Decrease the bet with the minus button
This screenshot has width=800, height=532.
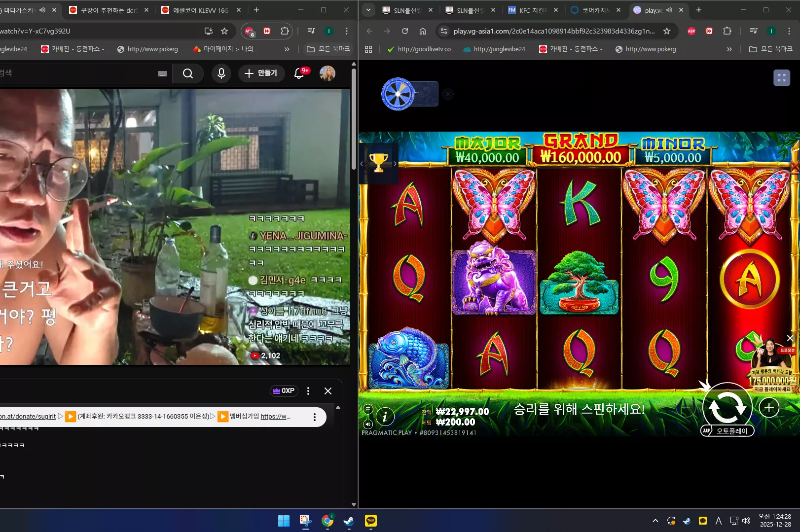(687, 408)
